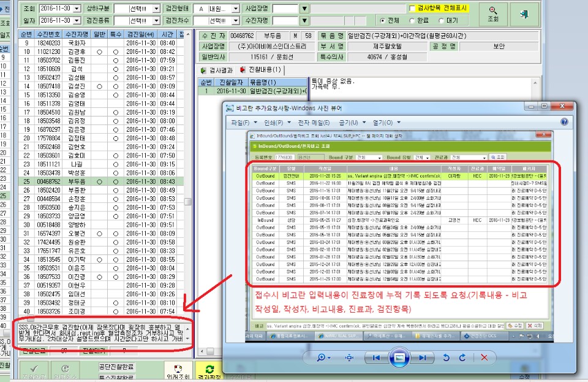Image resolution: width=588 pixels, height=382 pixels.
Task: Open photo viewer help question mark
Action: click(564, 122)
